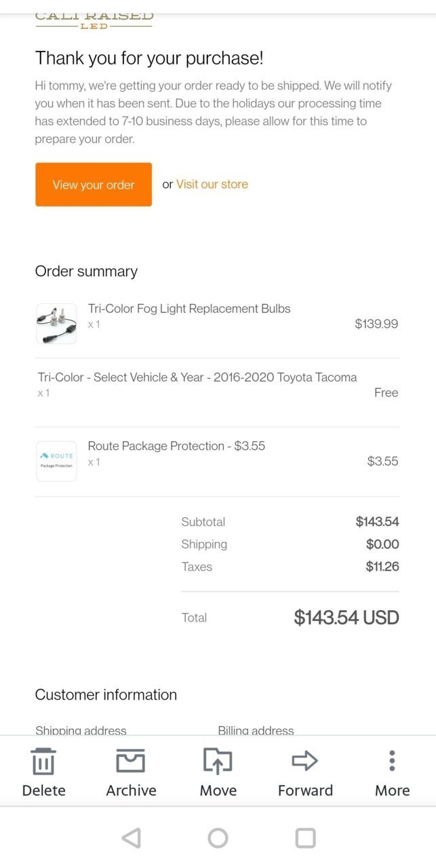Tap the Archive box icon

click(131, 761)
